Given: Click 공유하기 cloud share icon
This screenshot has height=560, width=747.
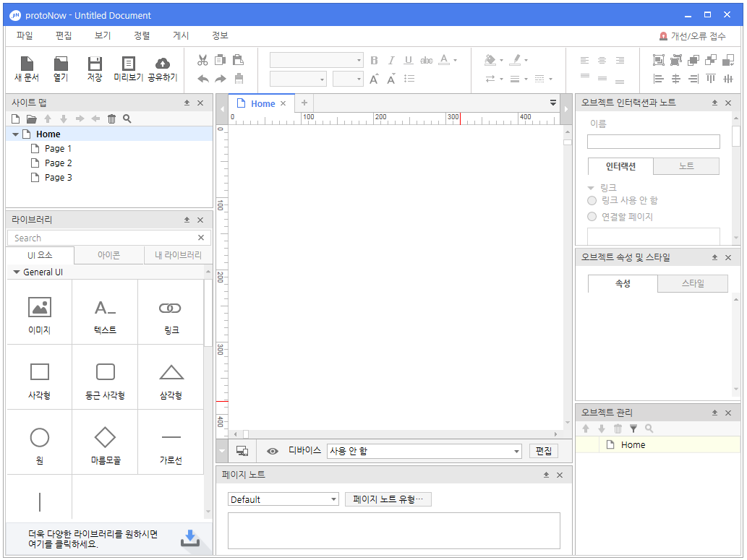Looking at the screenshot, I should click(x=163, y=69).
